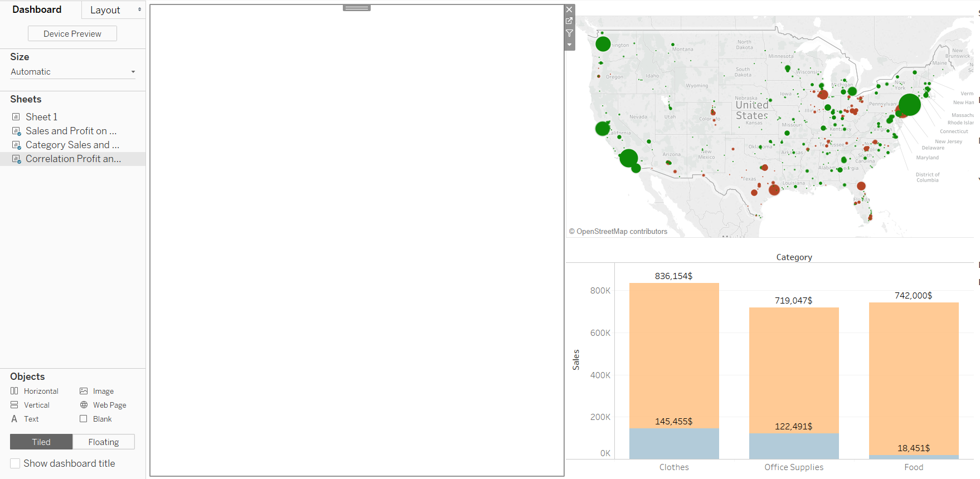Click the OpenStreetMap contributors attribution link
The height and width of the screenshot is (479, 980).
coord(618,231)
